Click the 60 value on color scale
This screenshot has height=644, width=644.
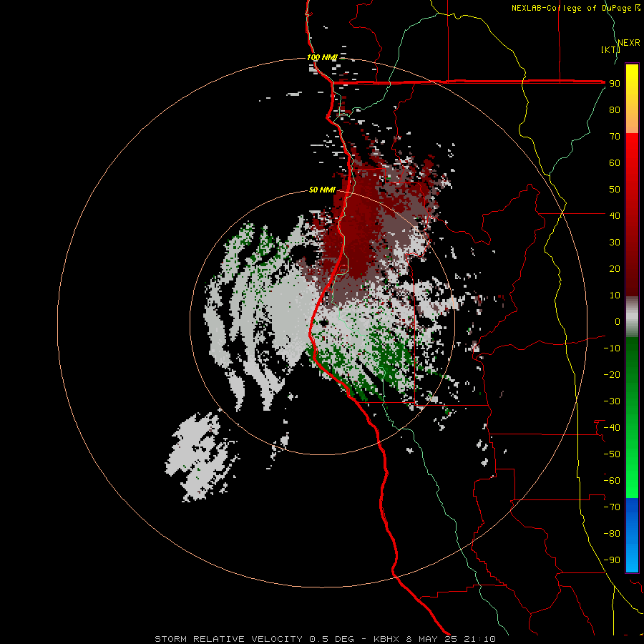615,163
